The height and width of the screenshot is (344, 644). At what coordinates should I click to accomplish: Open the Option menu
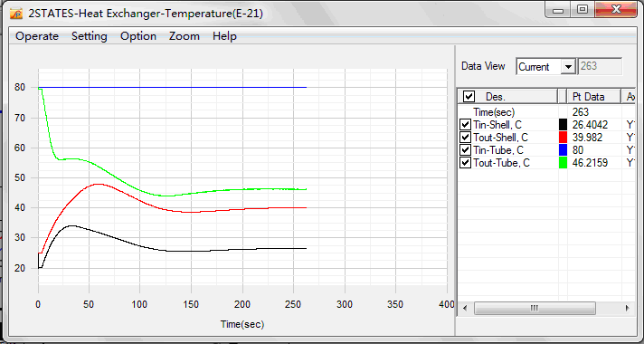[138, 36]
